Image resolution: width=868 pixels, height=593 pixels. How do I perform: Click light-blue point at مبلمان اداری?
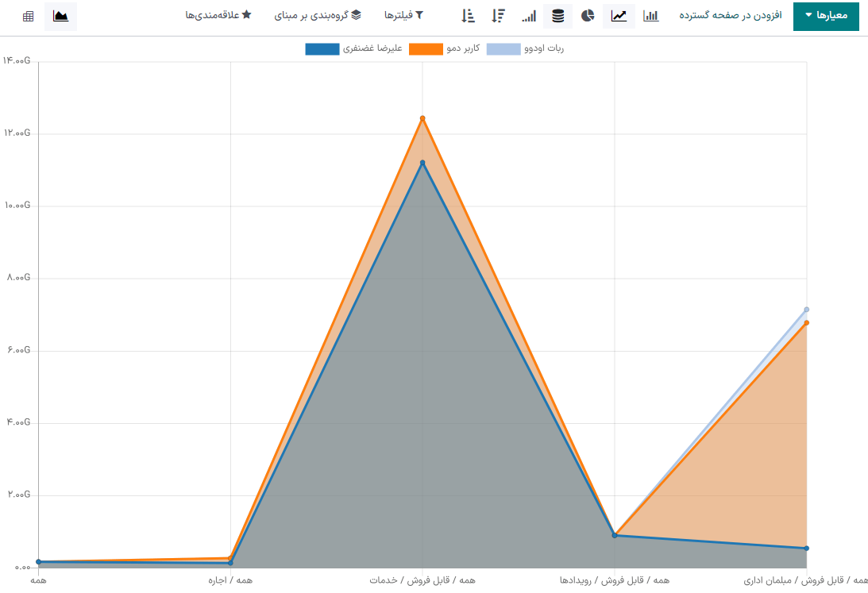click(x=807, y=310)
